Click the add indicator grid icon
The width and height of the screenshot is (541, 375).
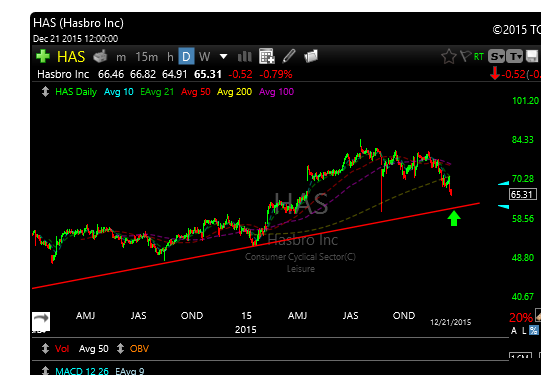tap(267, 56)
